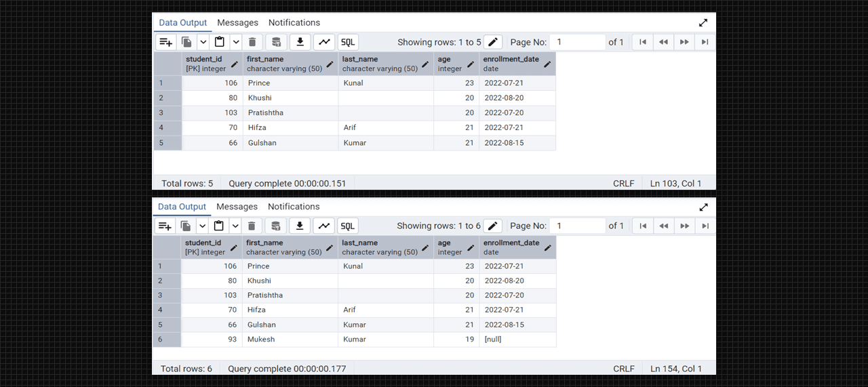Open Graph Visualiser icon in top panel
This screenshot has height=387, width=868.
[325, 42]
